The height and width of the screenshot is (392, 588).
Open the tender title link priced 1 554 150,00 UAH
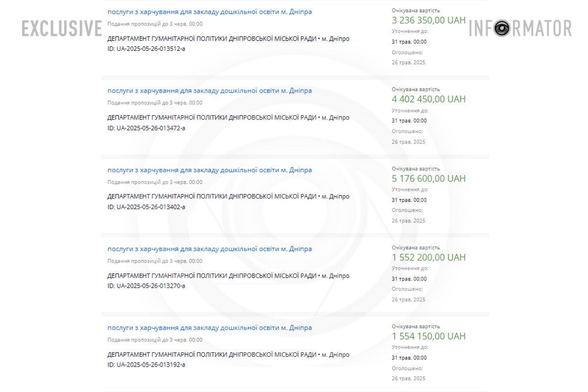209,328
